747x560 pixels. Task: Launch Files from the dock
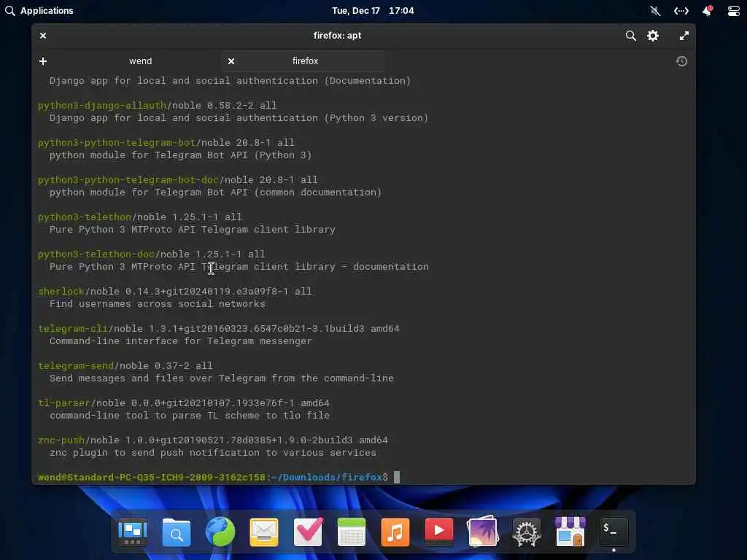click(x=177, y=532)
